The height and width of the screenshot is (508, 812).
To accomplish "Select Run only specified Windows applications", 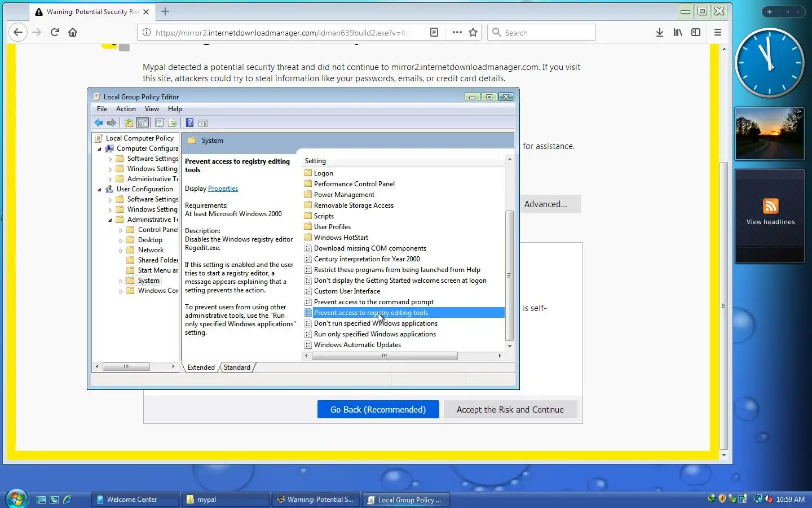I will click(375, 334).
